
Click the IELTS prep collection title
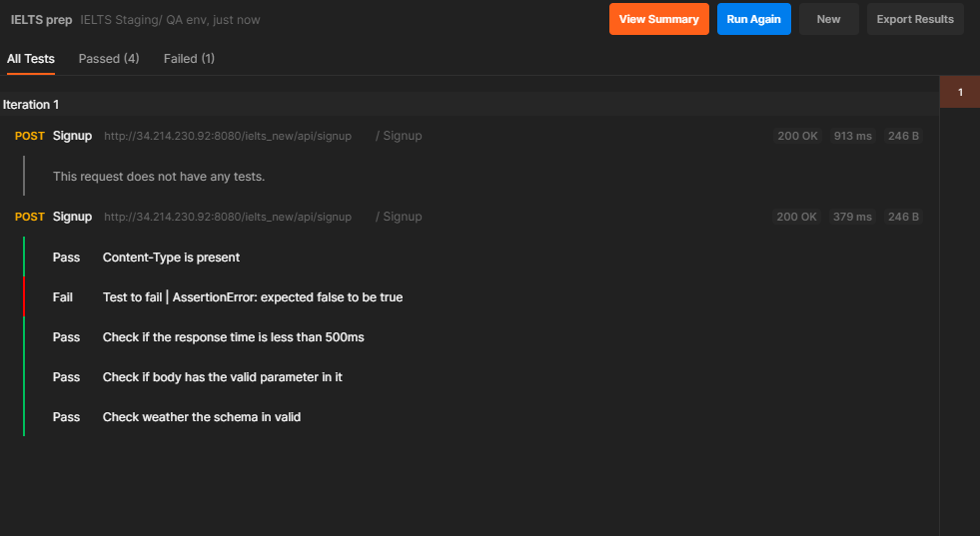tap(41, 20)
